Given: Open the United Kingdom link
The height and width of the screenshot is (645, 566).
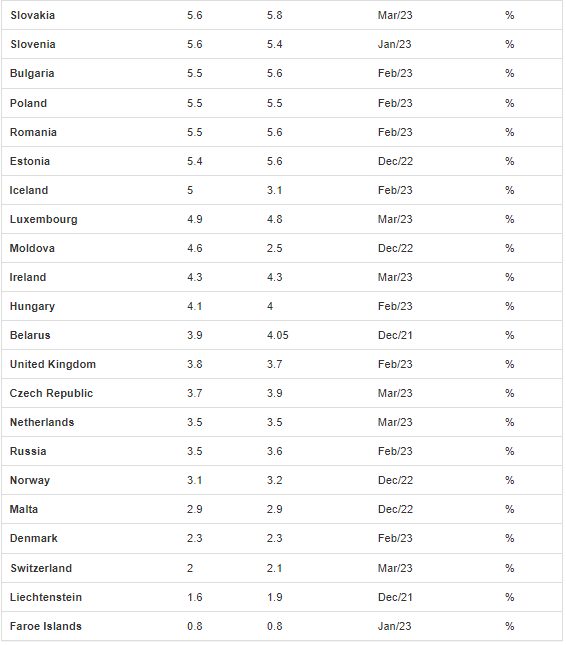Looking at the screenshot, I should [x=53, y=364].
